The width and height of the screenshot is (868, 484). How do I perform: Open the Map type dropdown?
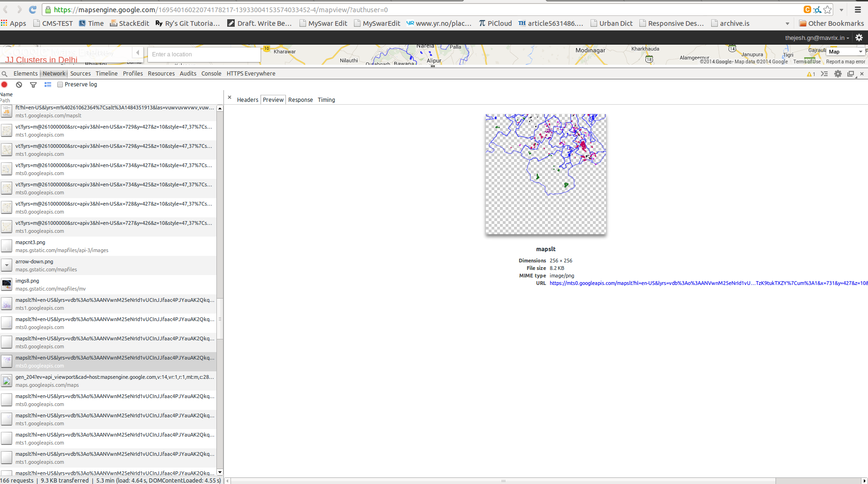pyautogui.click(x=845, y=52)
